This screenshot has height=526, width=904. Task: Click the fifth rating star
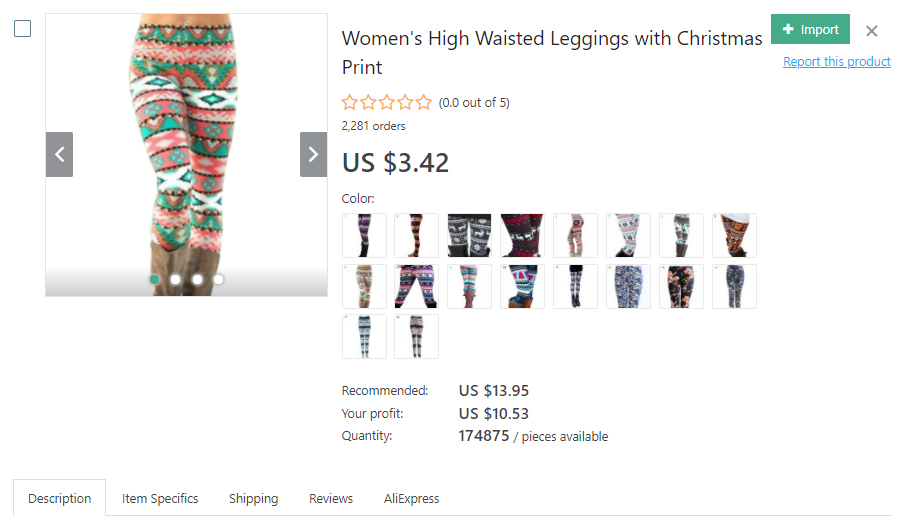coord(423,102)
